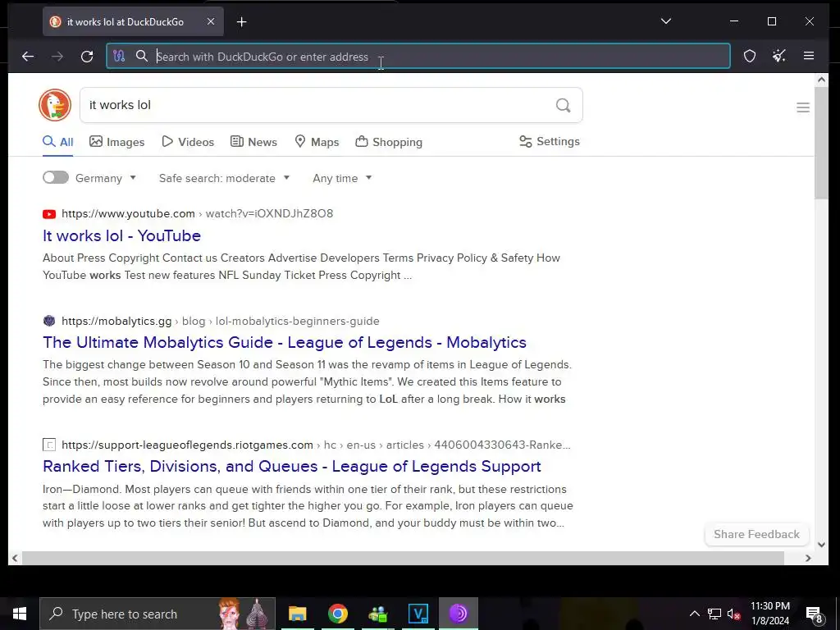Switch to the Maps tab
840x630 pixels.
(317, 142)
